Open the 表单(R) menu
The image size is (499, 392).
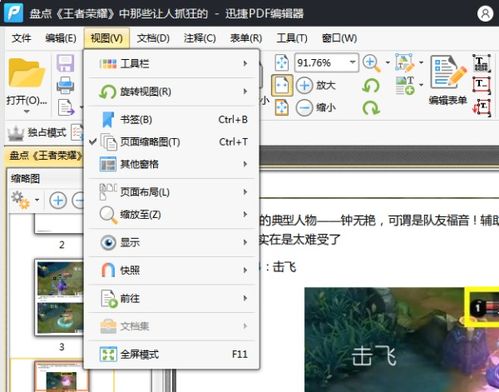(246, 38)
